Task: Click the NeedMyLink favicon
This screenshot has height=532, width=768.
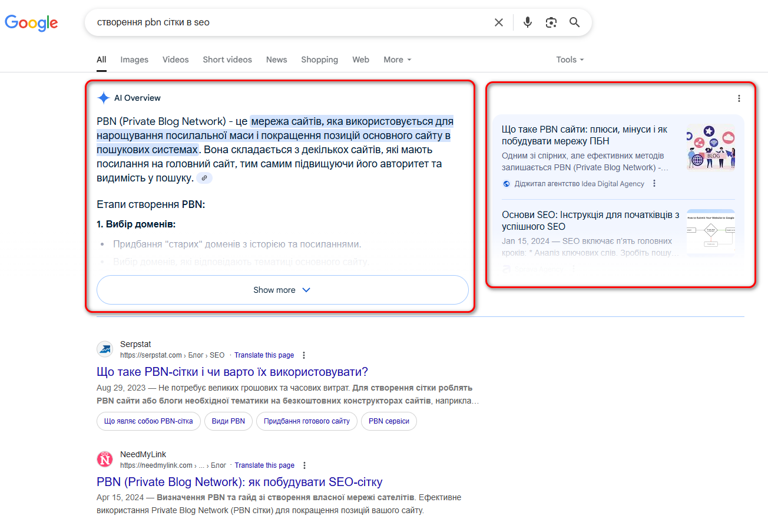Action: pyautogui.click(x=105, y=460)
